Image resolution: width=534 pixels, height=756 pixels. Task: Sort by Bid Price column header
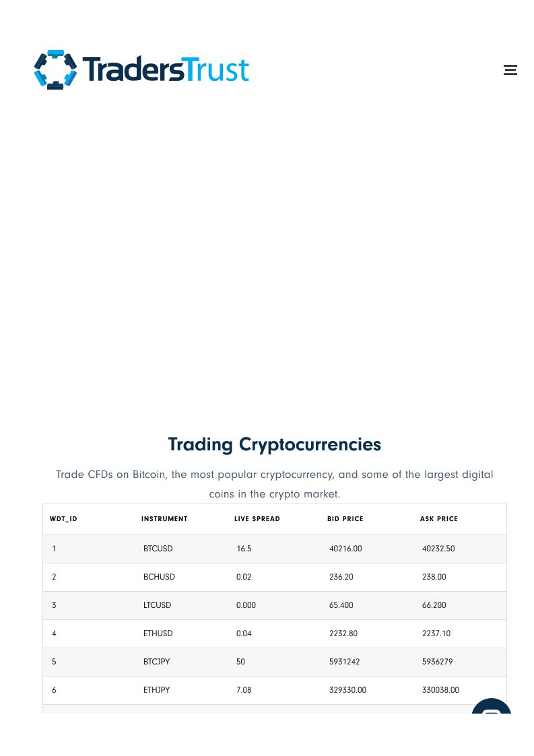[x=345, y=519]
